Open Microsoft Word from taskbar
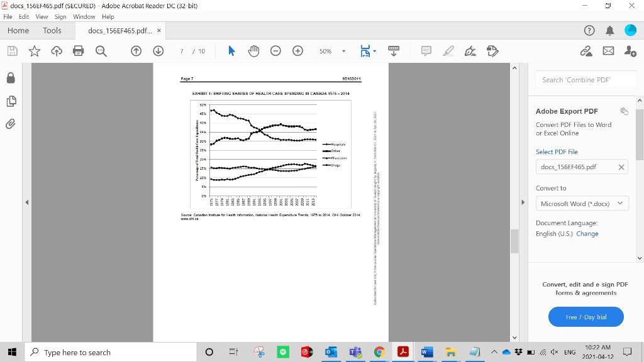Viewport: 644px width, 362px height. point(427,352)
